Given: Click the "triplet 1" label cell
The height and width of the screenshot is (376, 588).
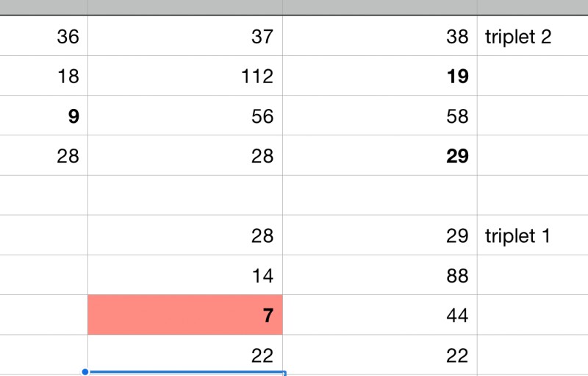Looking at the screenshot, I should coord(532,235).
